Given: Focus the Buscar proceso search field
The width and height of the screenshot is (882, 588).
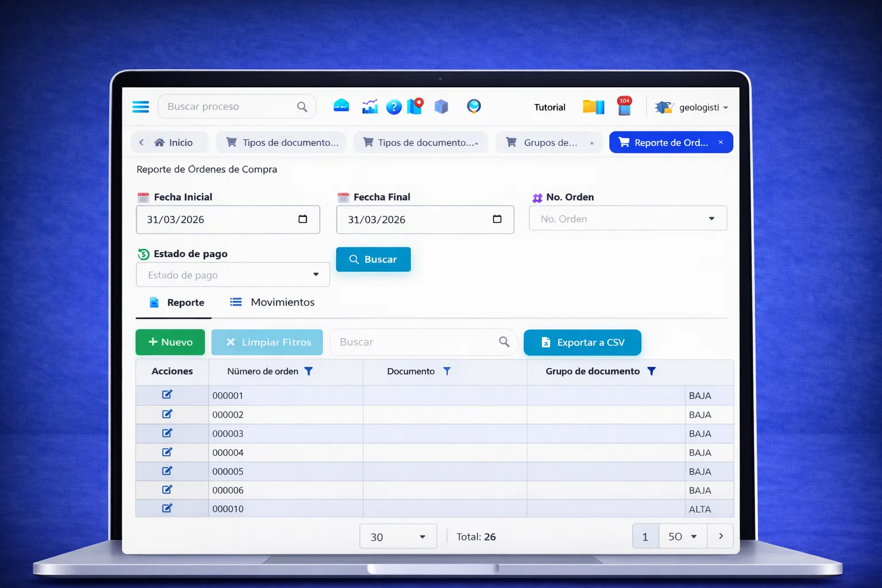Looking at the screenshot, I should point(230,107).
